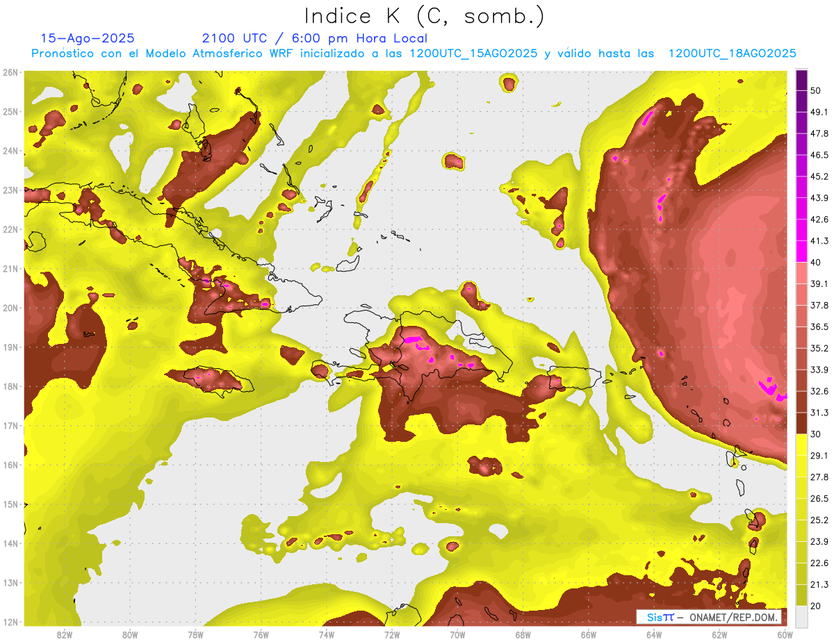Select the colorbar value 25.2
The width and height of the screenshot is (834, 644).
point(819,520)
